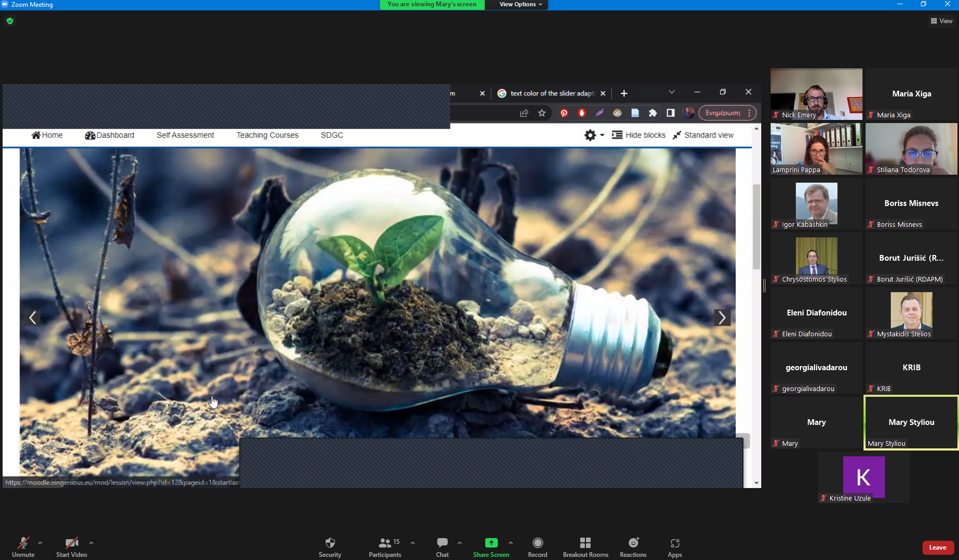Bookmark page with star icon
The width and height of the screenshot is (959, 560).
point(542,113)
